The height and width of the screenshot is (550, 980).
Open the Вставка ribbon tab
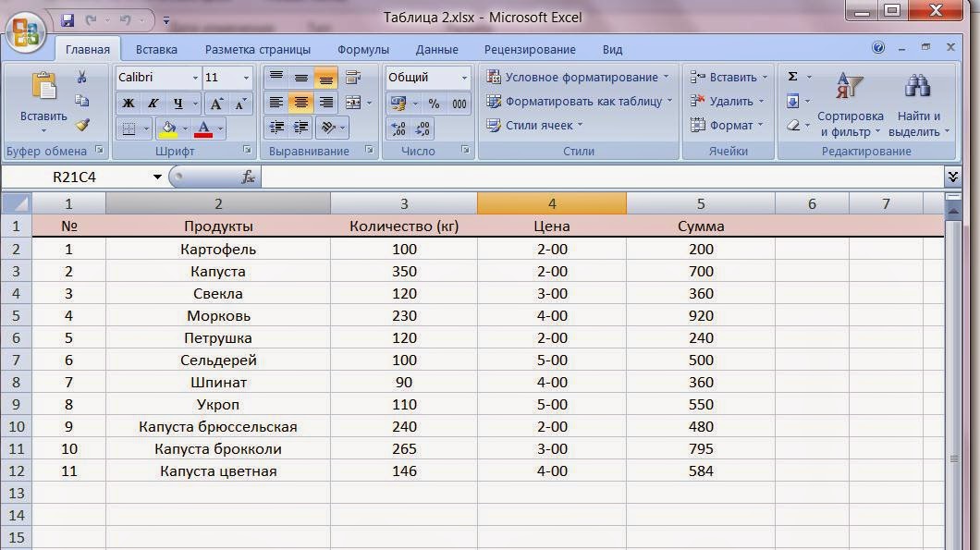pos(156,50)
